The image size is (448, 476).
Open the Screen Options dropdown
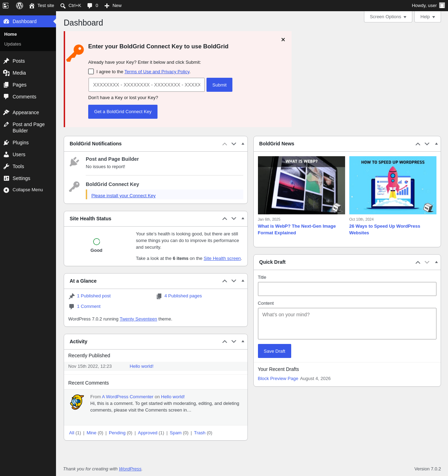tap(388, 17)
